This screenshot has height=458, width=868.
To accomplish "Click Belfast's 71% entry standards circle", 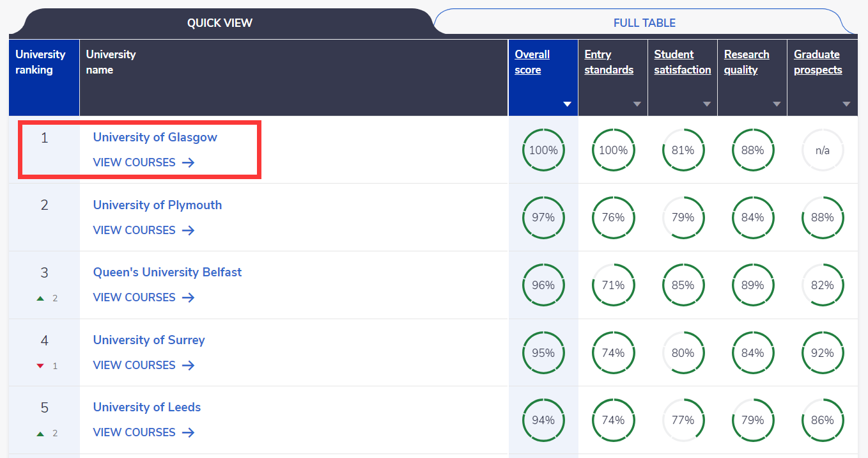I will [613, 285].
